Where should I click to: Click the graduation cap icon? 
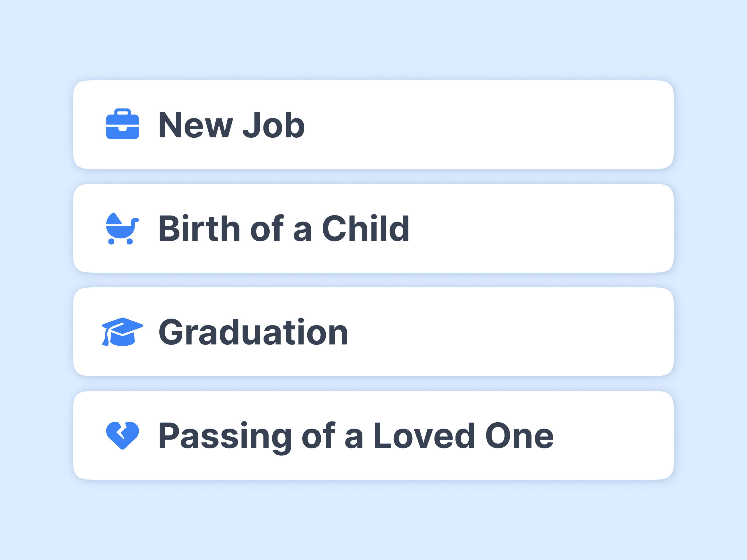(123, 332)
